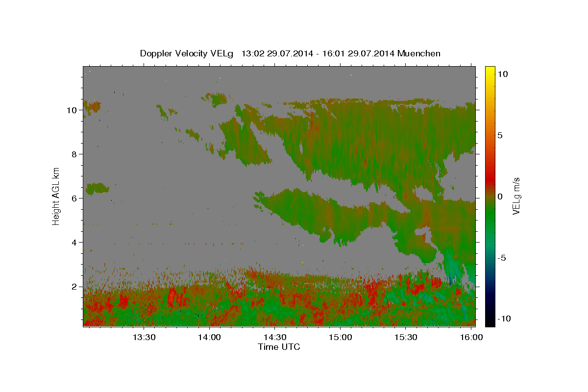Click the colorbar value label -5
This screenshot has width=588, height=392.
[502, 258]
